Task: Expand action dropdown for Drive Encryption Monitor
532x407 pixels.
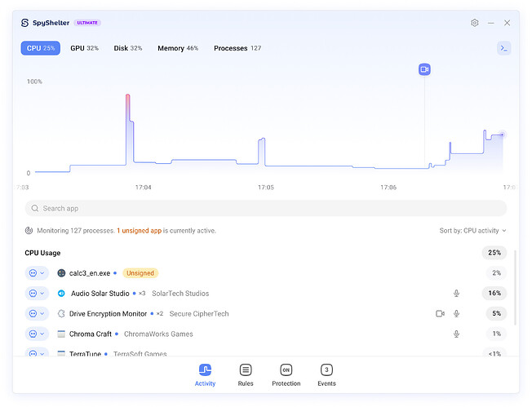Action: point(37,314)
